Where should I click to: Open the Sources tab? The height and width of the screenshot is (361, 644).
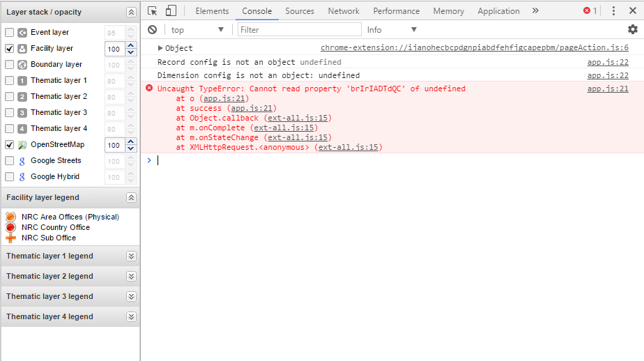pos(300,10)
